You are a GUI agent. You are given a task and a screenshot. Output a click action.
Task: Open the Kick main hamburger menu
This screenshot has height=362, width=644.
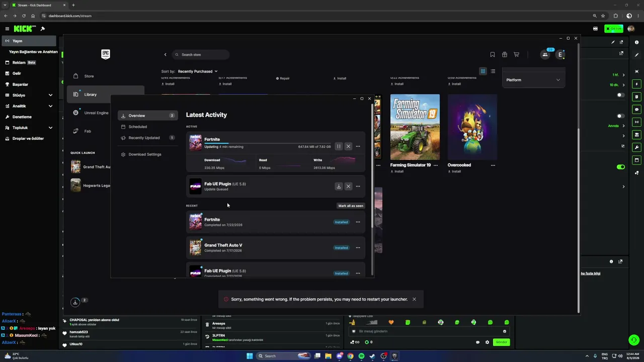[7, 29]
